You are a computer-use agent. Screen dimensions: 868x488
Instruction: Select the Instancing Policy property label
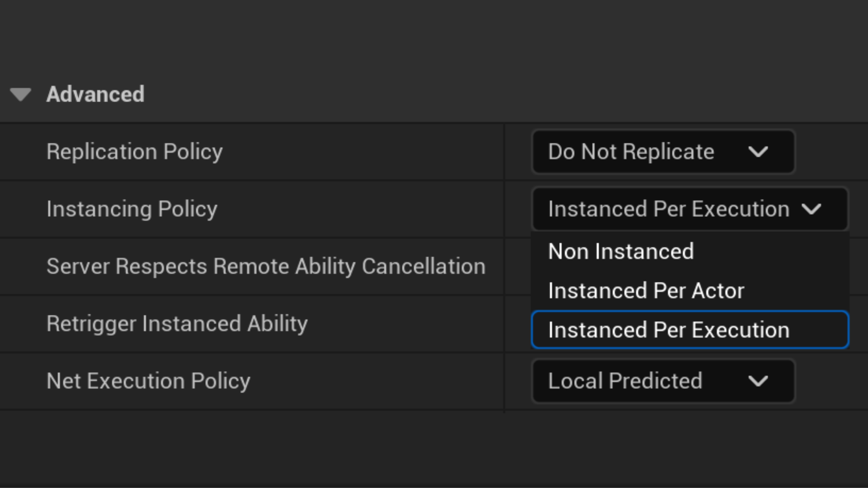(132, 209)
